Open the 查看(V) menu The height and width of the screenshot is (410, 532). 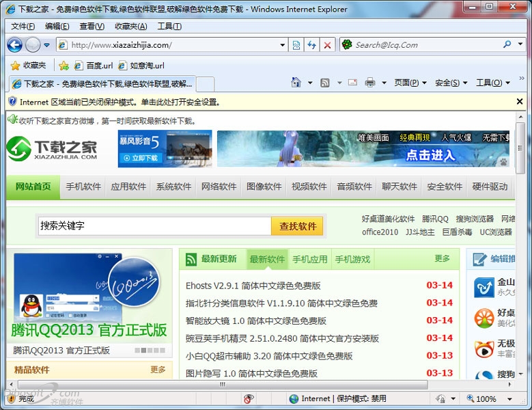[x=92, y=26]
